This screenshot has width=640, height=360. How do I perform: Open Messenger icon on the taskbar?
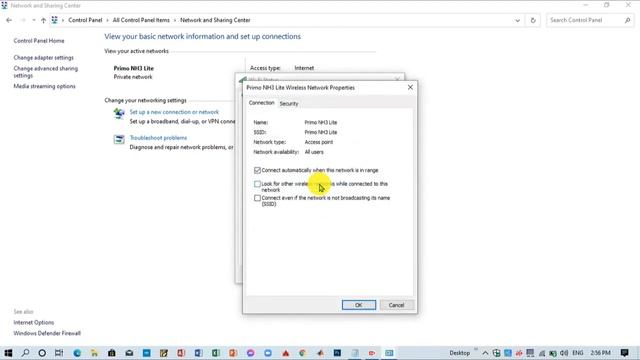(251, 353)
